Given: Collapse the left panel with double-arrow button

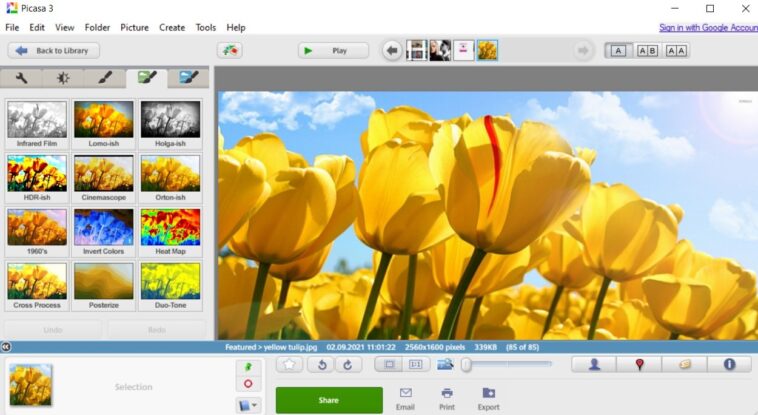Looking at the screenshot, I should pyautogui.click(x=6, y=347).
